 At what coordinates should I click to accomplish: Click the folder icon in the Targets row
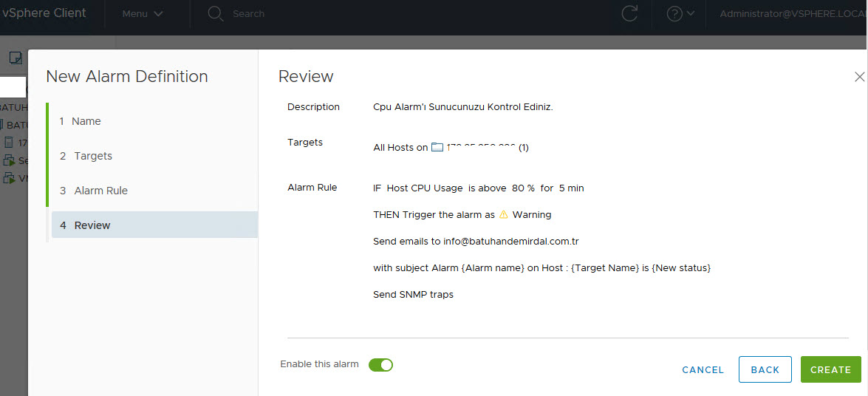[437, 147]
